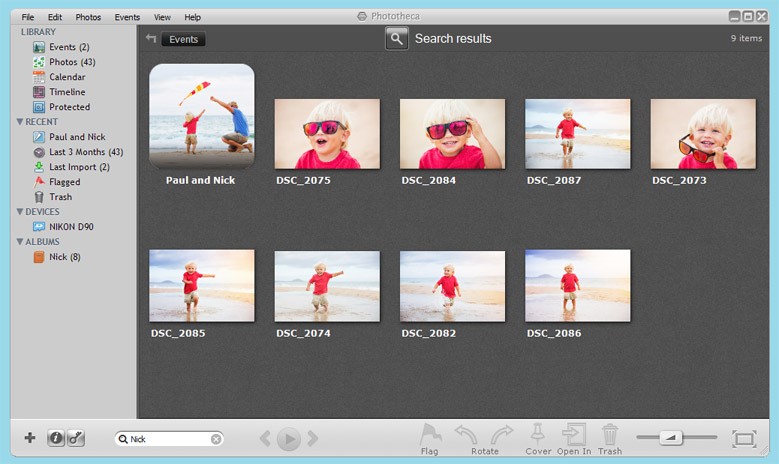Open the View menu
This screenshot has height=464, width=779.
162,17
